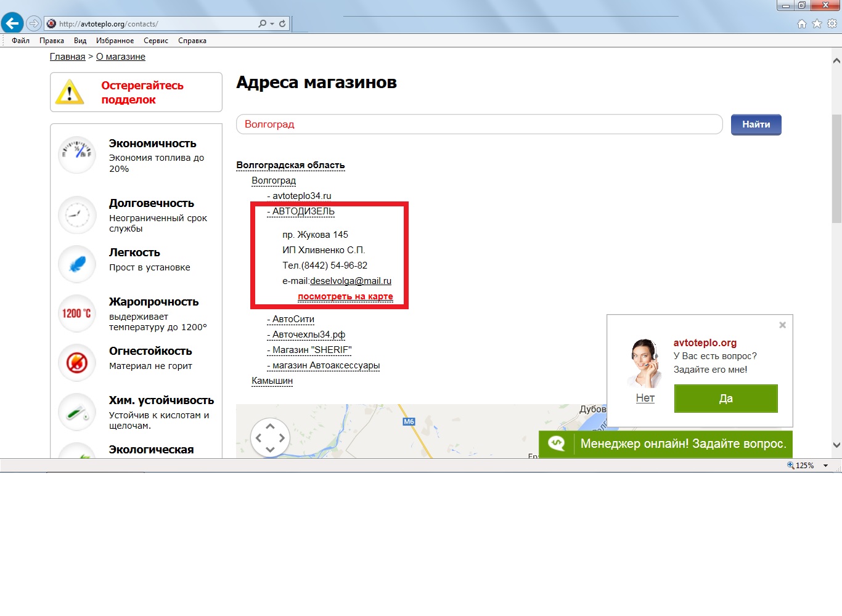This screenshot has width=842, height=616.
Task: Expand the Авточехлы34.рф store entry
Action: tap(306, 334)
